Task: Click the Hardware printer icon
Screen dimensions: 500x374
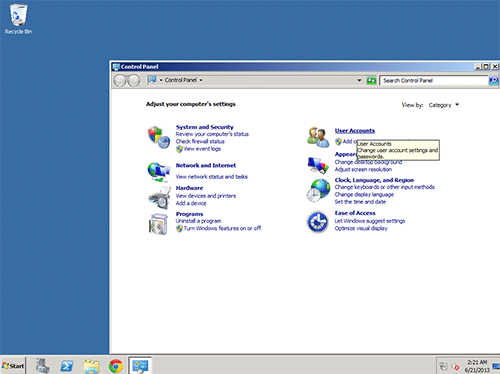Action: [x=159, y=197]
